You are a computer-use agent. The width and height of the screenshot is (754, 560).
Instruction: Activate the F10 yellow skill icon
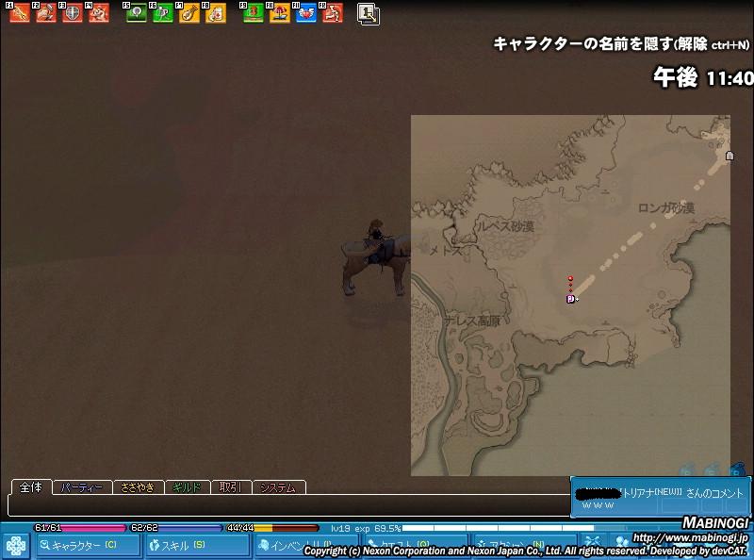(280, 13)
